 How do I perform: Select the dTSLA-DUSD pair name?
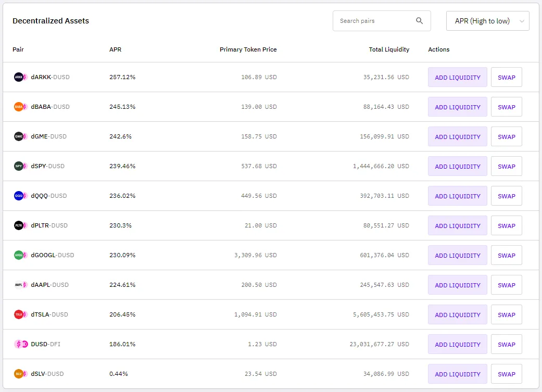[49, 314]
